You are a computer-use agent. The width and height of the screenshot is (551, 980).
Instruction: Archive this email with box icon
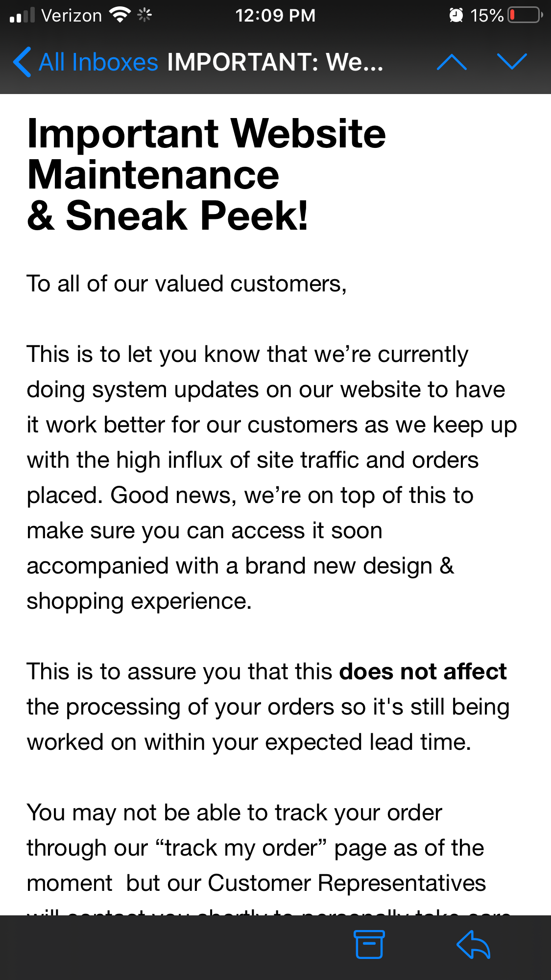click(x=369, y=944)
